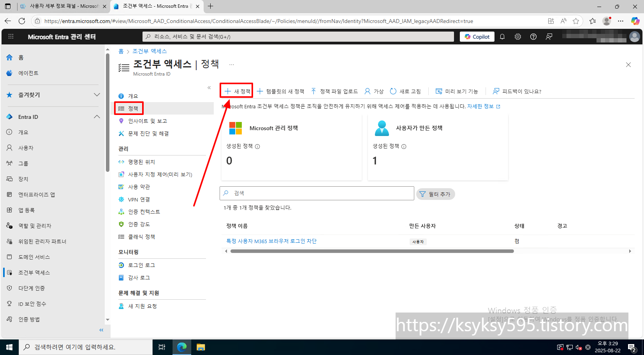Open the ellipsis more options by title
Image resolution: width=644 pixels, height=355 pixels.
click(x=232, y=64)
